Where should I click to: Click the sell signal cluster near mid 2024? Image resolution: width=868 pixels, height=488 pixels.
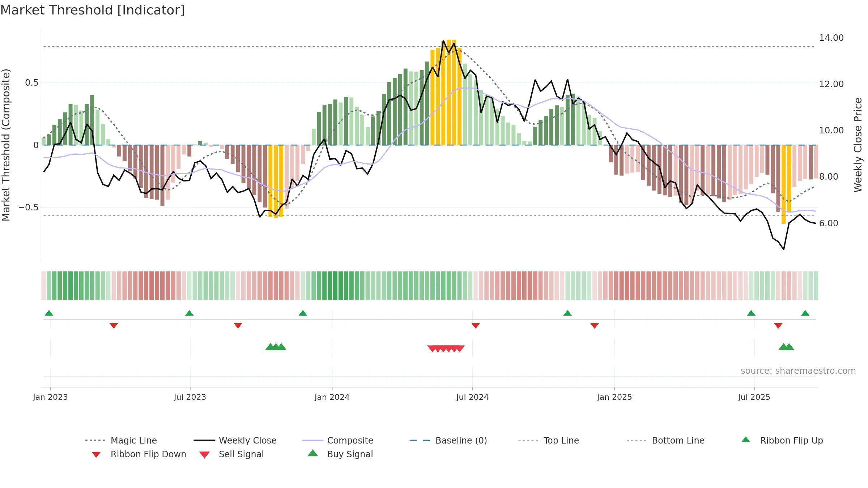point(446,348)
